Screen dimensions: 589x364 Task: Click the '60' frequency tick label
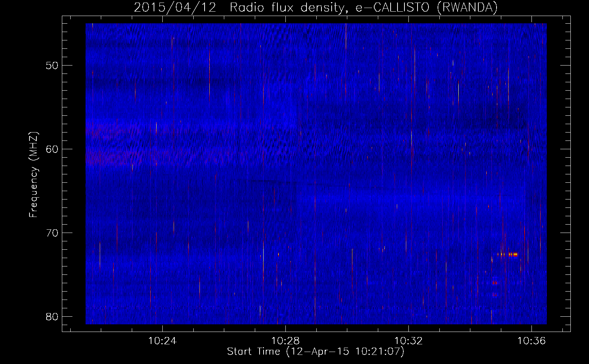pyautogui.click(x=52, y=149)
